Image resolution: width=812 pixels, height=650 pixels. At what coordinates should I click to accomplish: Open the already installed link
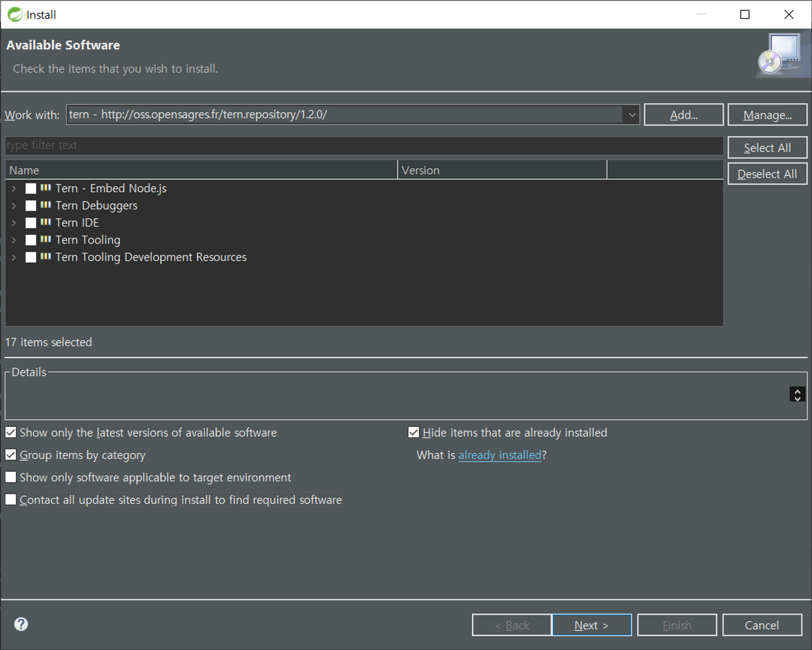pyautogui.click(x=500, y=455)
